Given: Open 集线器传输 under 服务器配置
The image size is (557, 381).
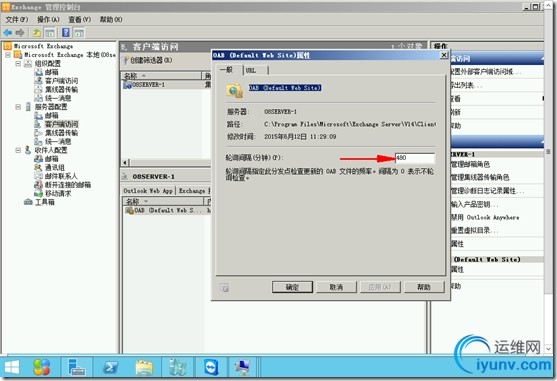Looking at the screenshot, I should (x=61, y=133).
